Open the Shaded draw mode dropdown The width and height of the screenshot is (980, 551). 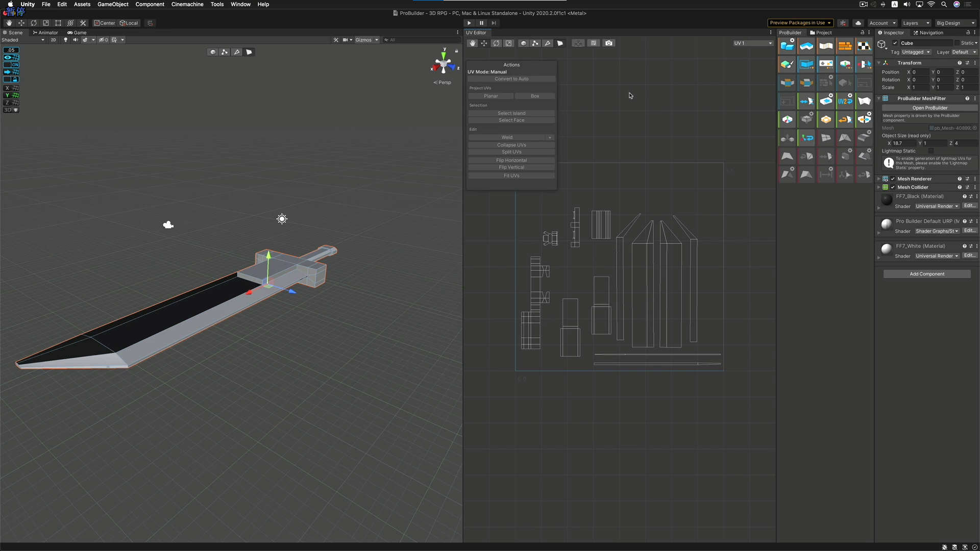(x=23, y=40)
